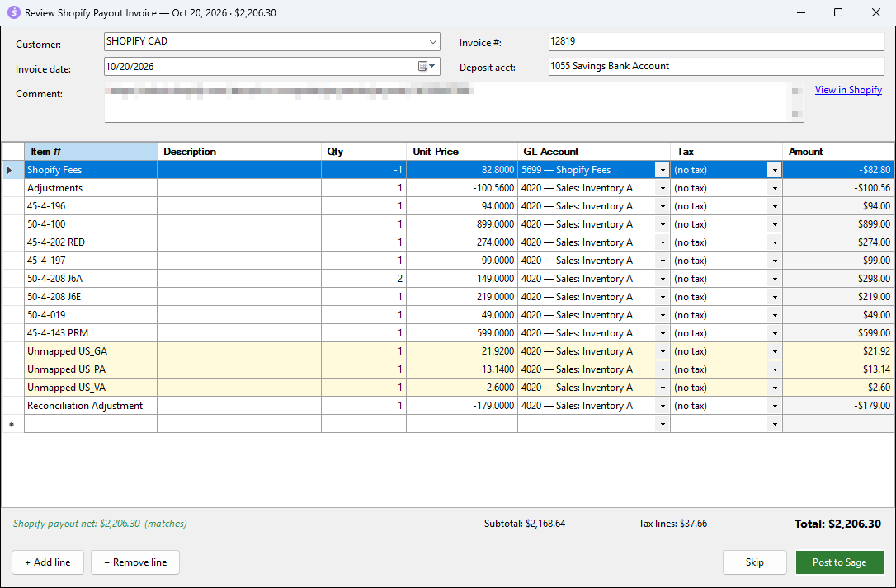Open GL Account dropdown for 50-4-100 row
The height and width of the screenshot is (588, 896).
pyautogui.click(x=663, y=224)
